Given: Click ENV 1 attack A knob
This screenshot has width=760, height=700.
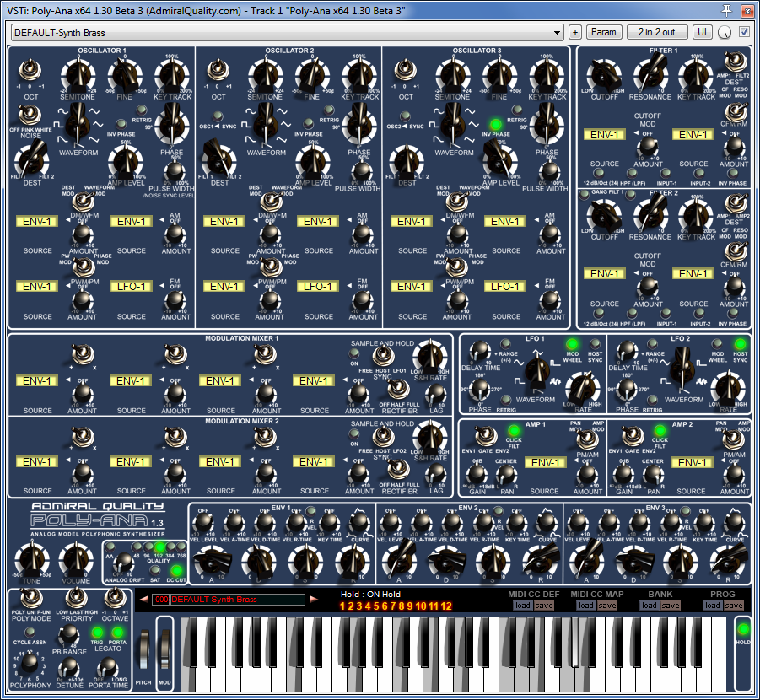Looking at the screenshot, I should 211,561.
